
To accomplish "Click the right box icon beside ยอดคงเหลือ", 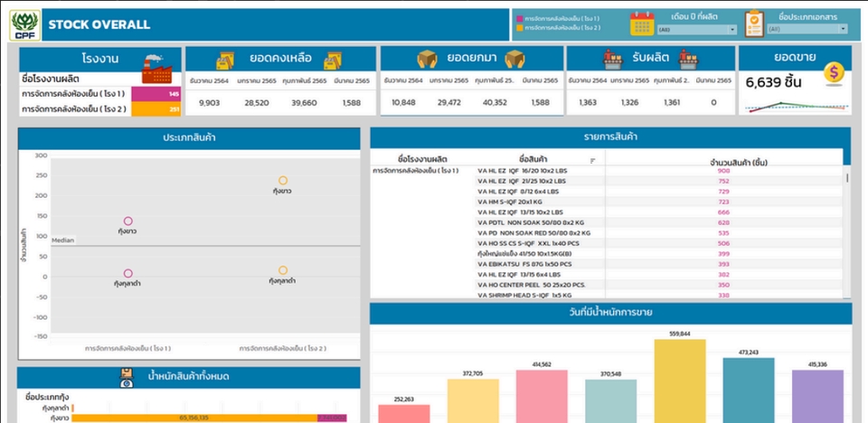I will click(x=333, y=59).
